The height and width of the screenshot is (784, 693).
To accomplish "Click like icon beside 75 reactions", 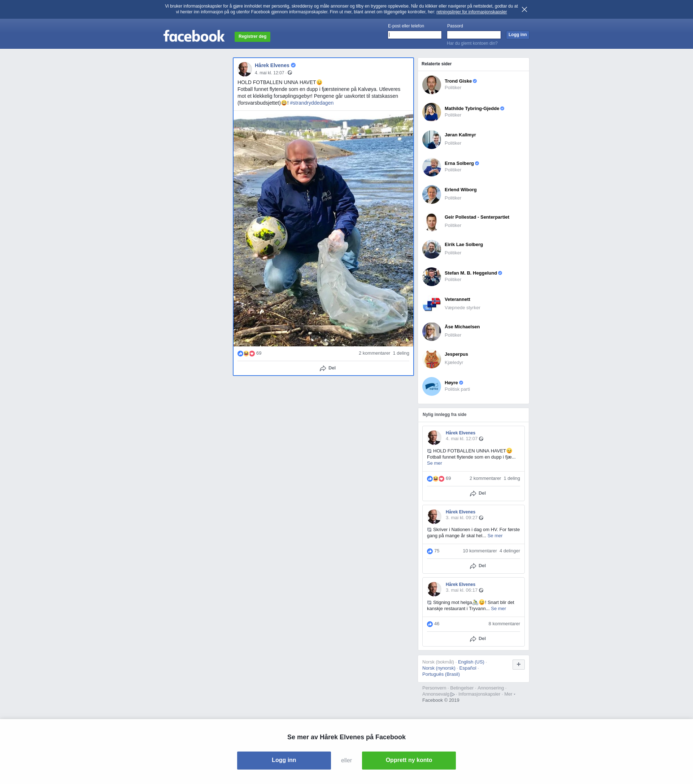I will click(x=430, y=551).
